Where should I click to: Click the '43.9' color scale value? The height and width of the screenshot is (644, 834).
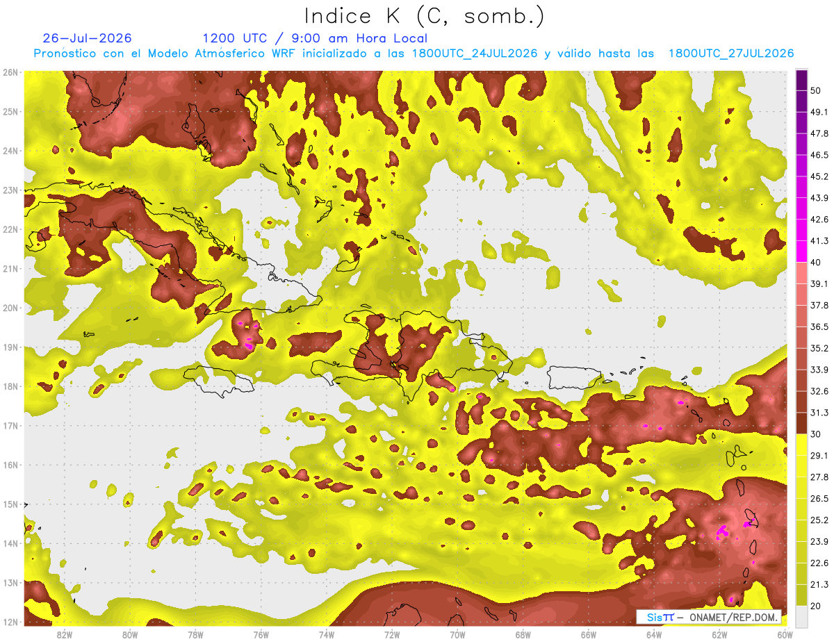[819, 198]
